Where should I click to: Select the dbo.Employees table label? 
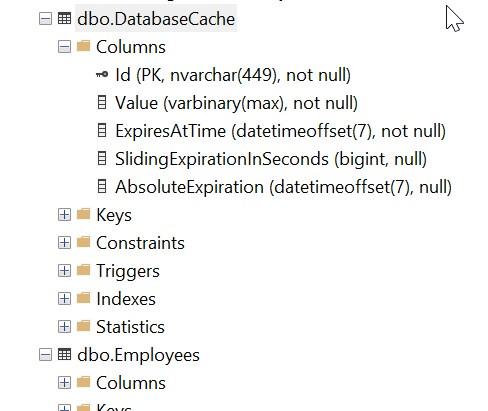(138, 355)
